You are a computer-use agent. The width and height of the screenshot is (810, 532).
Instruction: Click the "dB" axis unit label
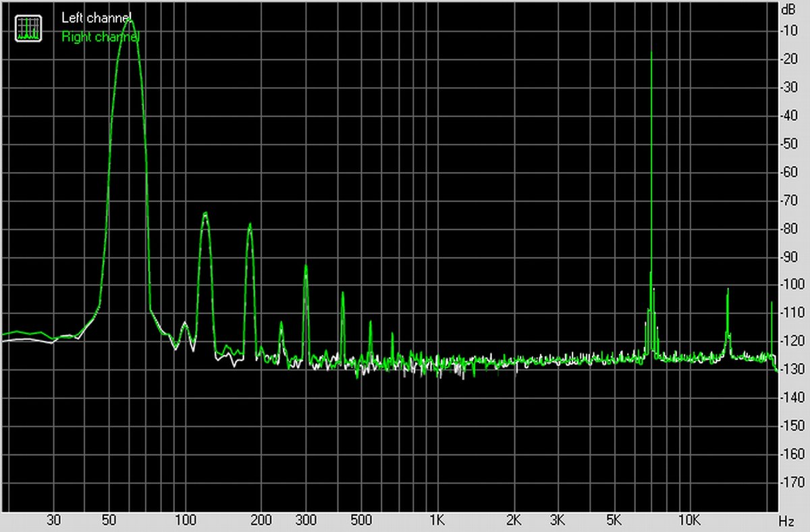789,10
